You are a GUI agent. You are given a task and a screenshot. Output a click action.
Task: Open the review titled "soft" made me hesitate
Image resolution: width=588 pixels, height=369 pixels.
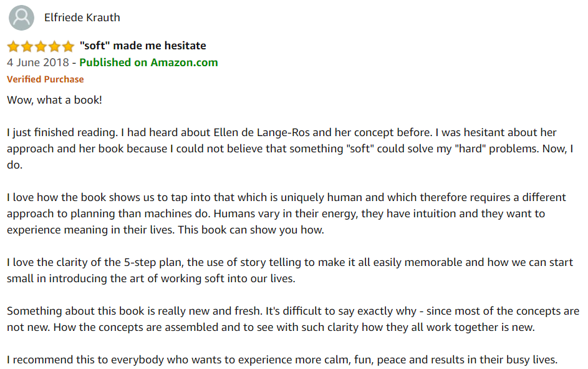coord(143,46)
